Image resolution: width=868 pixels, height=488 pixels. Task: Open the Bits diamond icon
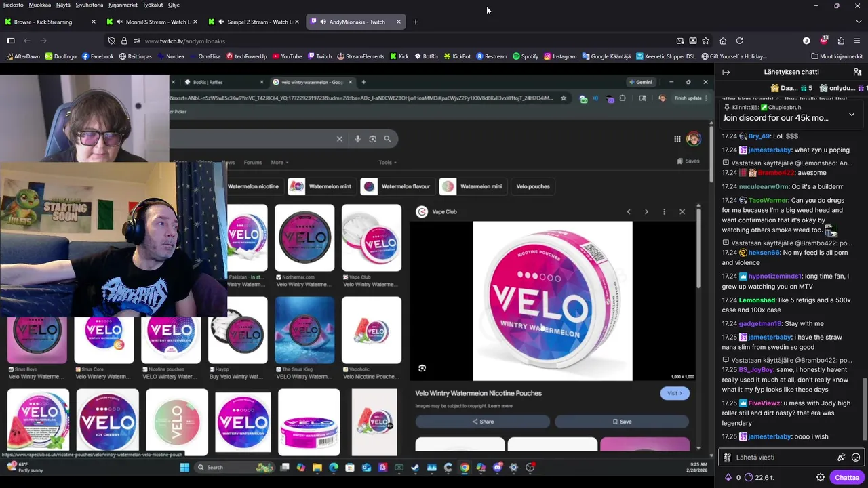729,477
